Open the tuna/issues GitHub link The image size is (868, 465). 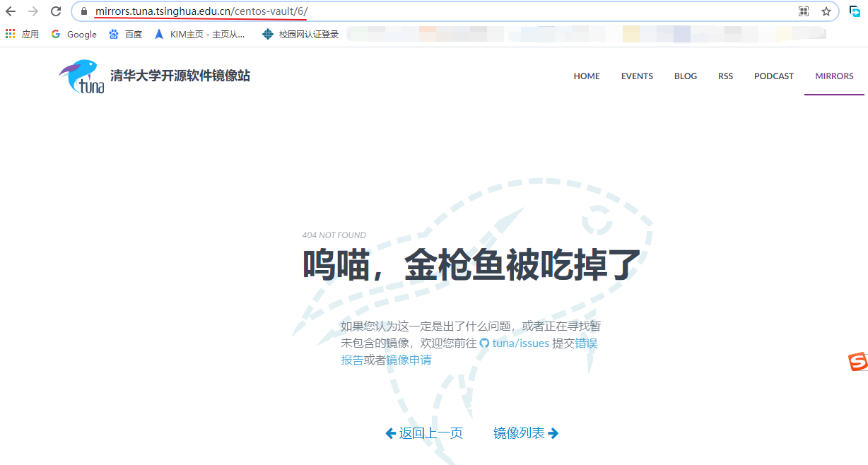click(x=520, y=343)
